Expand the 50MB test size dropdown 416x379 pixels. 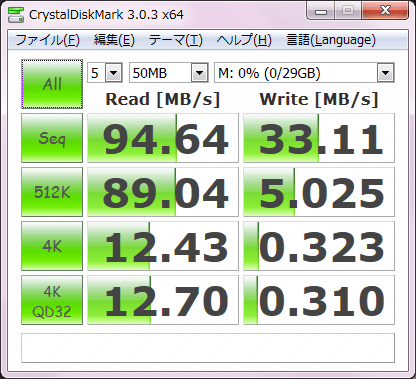coord(200,72)
